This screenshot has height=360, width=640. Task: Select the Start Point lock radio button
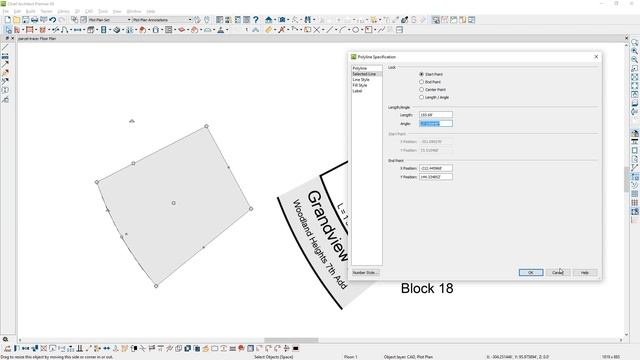click(422, 74)
